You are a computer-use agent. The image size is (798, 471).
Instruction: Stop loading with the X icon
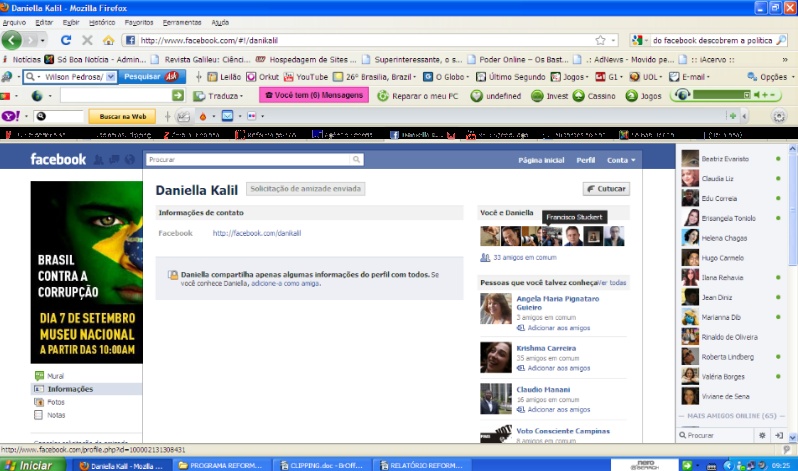tap(87, 40)
